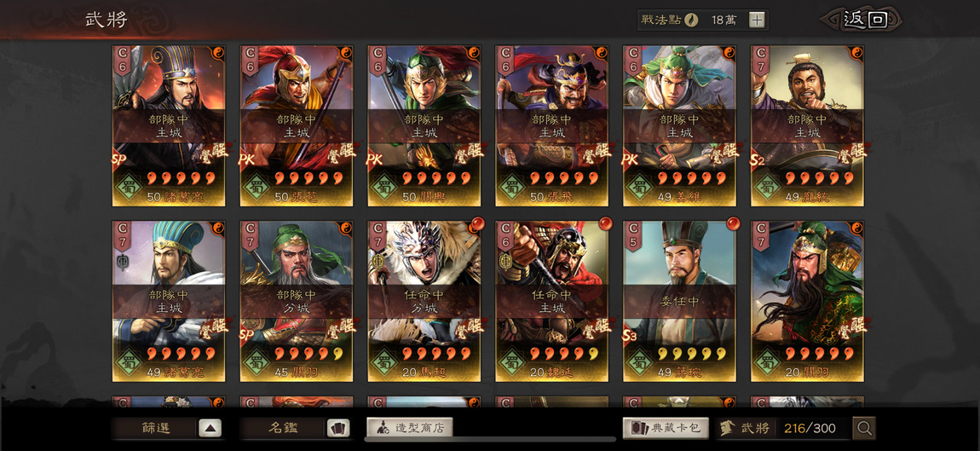Open the magnifier search icon
This screenshot has width=980, height=451.
[864, 429]
